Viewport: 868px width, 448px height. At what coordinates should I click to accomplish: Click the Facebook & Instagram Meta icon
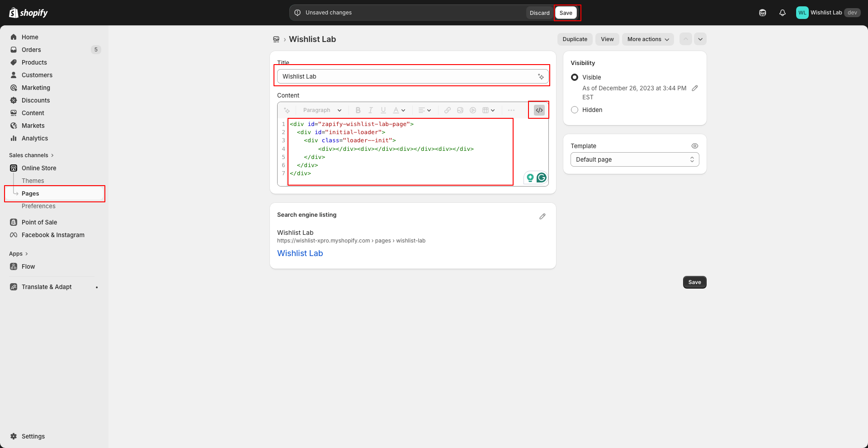pyautogui.click(x=14, y=235)
